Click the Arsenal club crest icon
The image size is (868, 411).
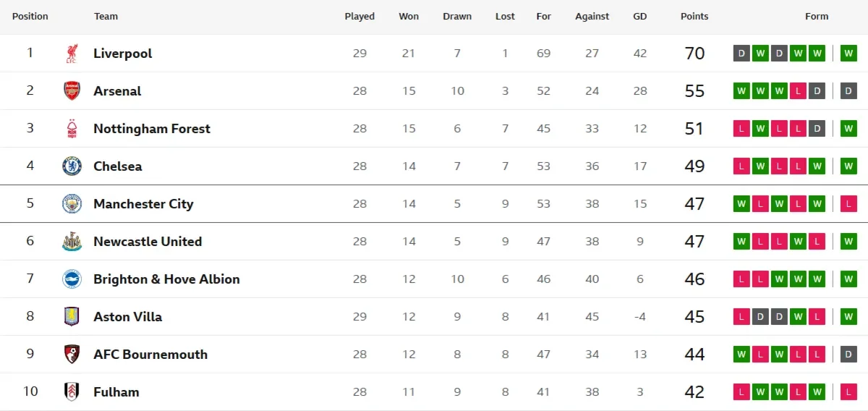pyautogui.click(x=72, y=91)
